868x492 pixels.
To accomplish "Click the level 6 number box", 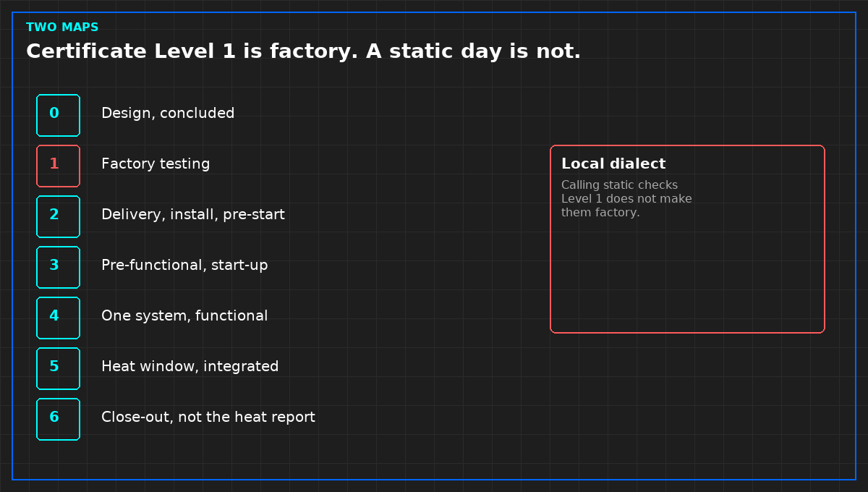I will [x=58, y=419].
